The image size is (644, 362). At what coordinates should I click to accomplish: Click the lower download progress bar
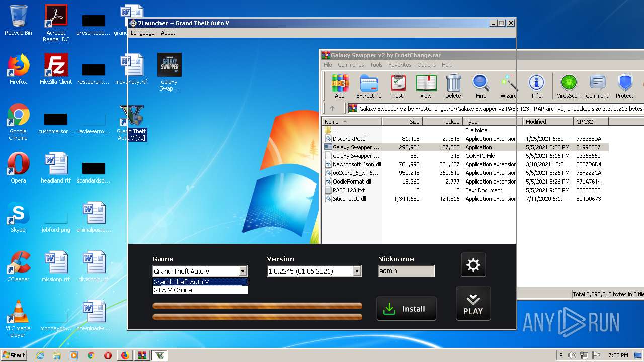click(x=257, y=316)
